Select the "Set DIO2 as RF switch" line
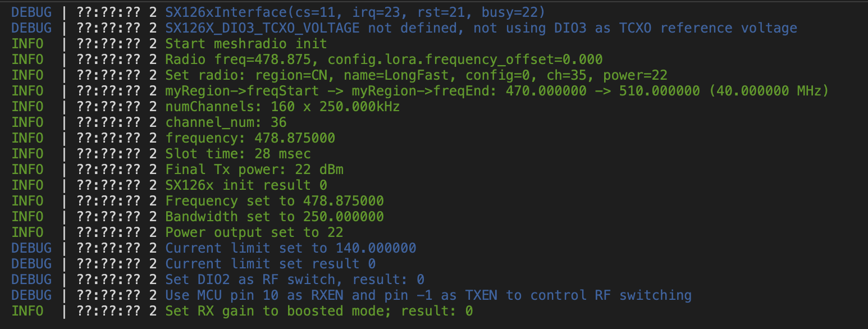The width and height of the screenshot is (868, 329). click(x=295, y=280)
